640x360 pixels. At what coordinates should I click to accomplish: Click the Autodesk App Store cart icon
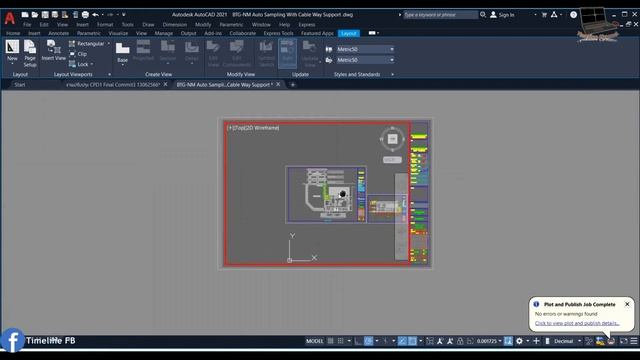click(x=544, y=15)
